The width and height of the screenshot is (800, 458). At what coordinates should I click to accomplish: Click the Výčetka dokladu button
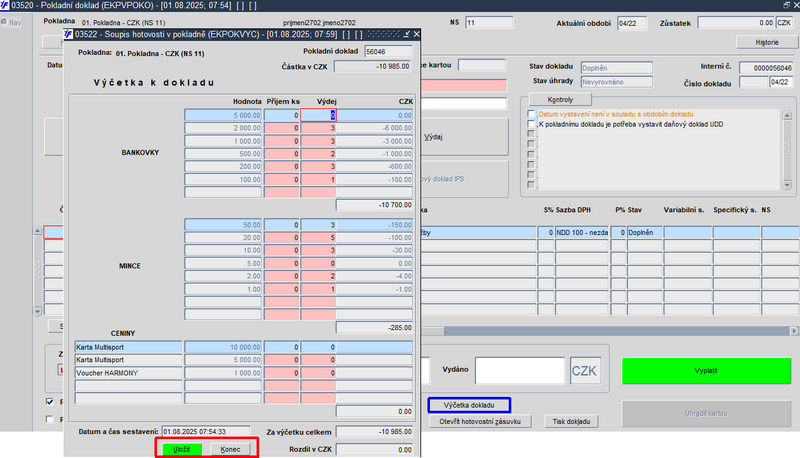coord(469,405)
